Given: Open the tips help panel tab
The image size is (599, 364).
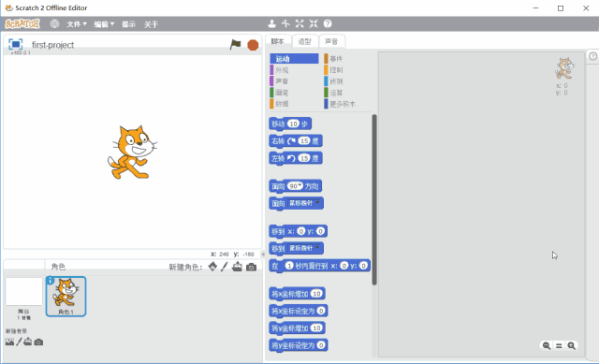Looking at the screenshot, I should coord(592,56).
